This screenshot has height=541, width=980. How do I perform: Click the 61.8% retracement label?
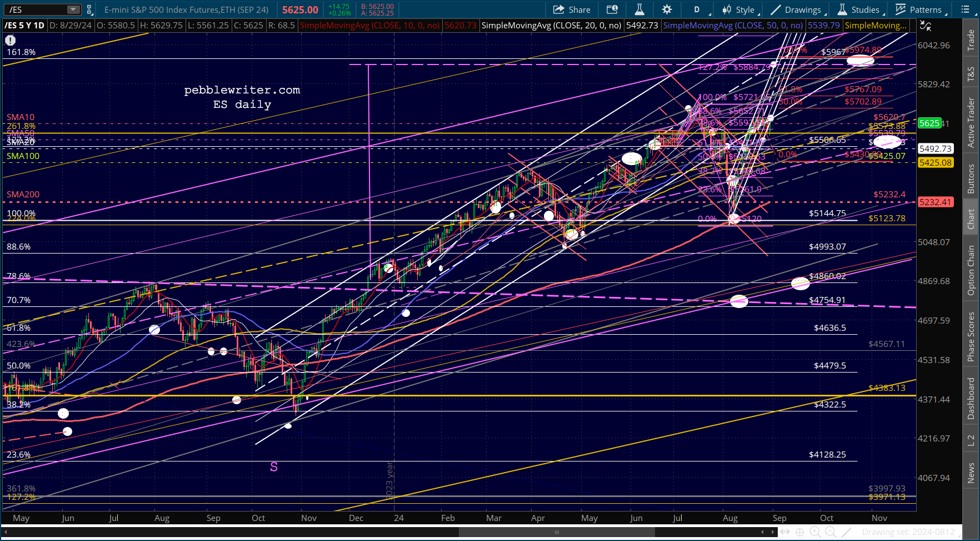point(19,328)
